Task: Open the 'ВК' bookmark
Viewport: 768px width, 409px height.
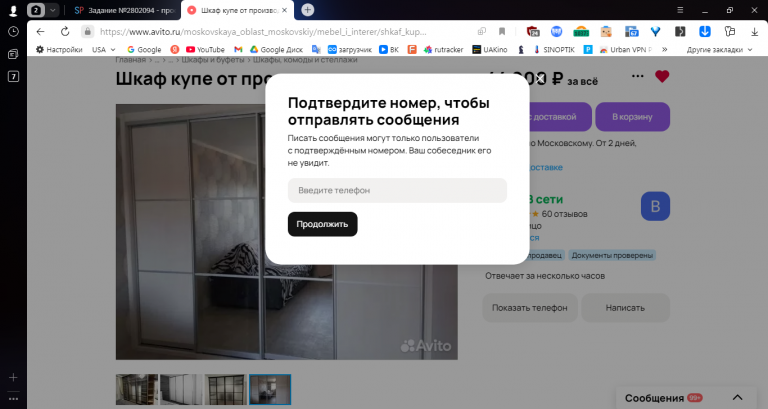Action: pos(389,49)
